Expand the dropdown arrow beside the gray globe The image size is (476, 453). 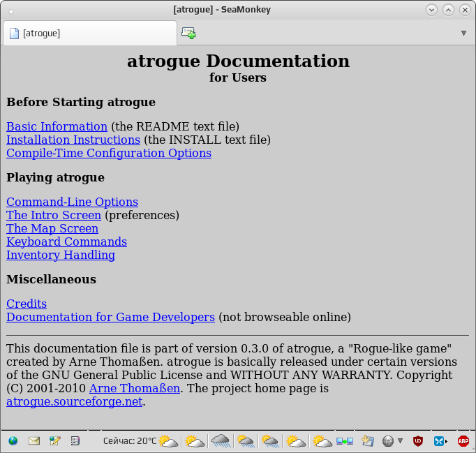[x=400, y=440]
